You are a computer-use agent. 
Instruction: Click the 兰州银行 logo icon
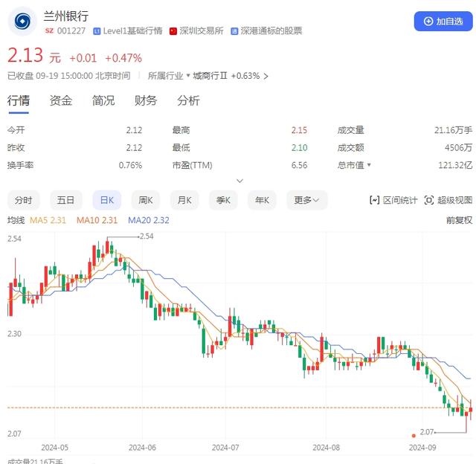pos(22,22)
